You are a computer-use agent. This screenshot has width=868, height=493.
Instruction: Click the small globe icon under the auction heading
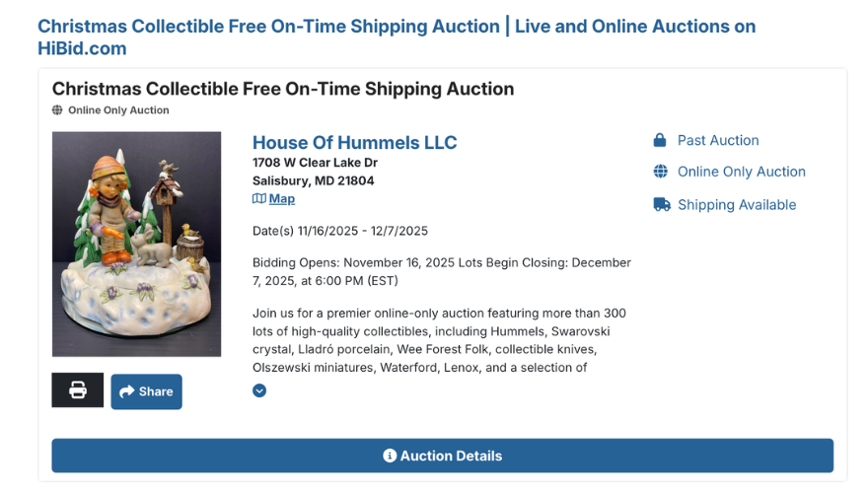pyautogui.click(x=57, y=110)
